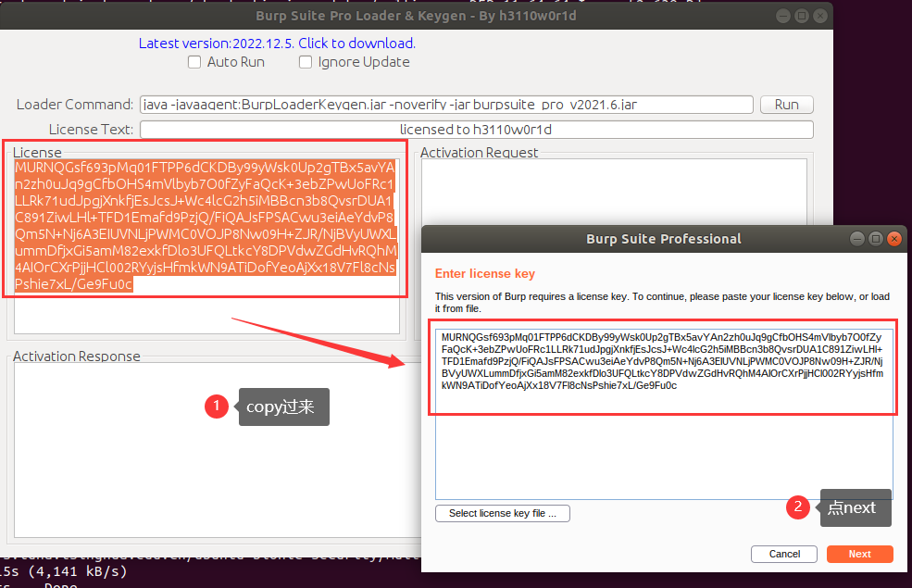
Task: Click the 'This version of Burp requires' message
Action: [x=663, y=303]
